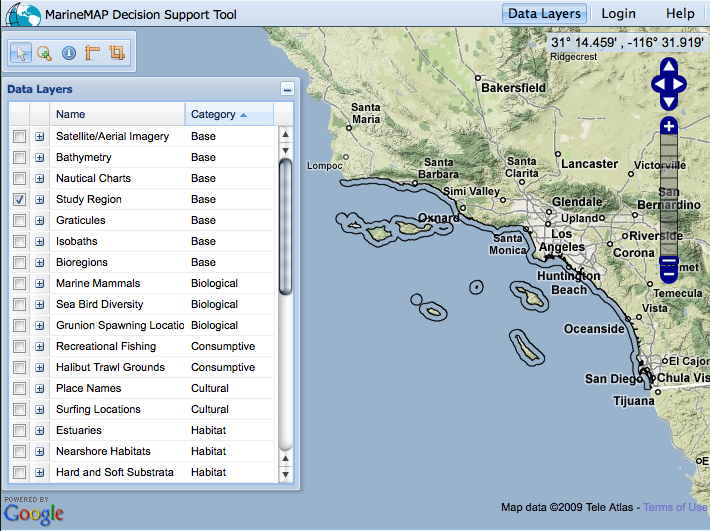This screenshot has height=531, width=710.
Task: Minimize the Data Layers panel
Action: coord(287,89)
